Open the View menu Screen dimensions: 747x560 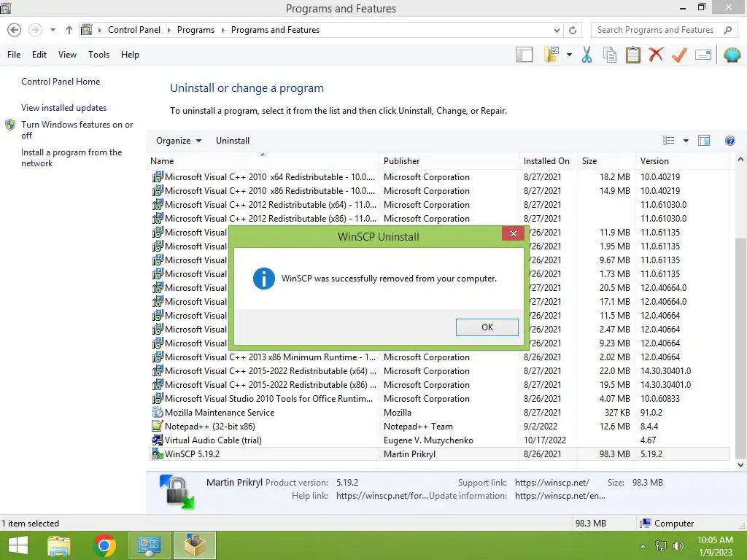67,54
